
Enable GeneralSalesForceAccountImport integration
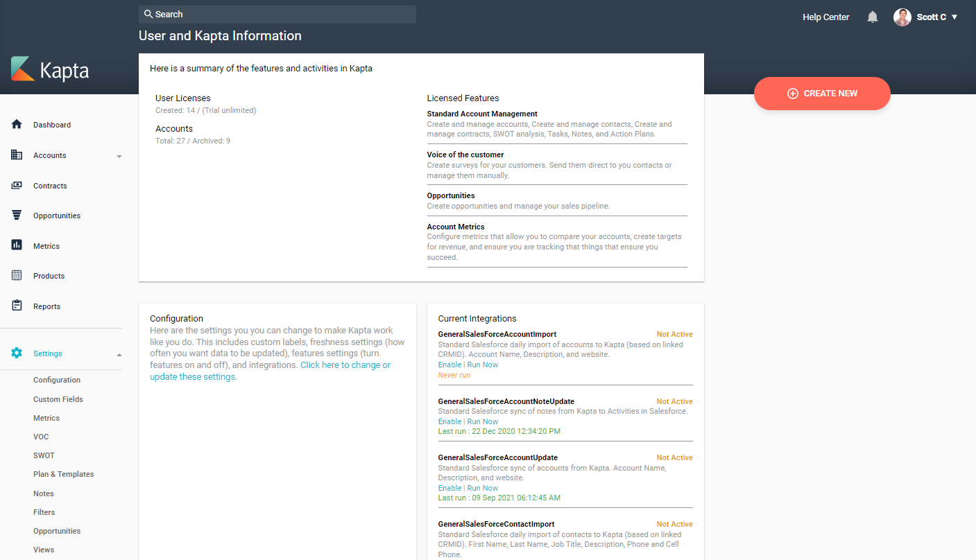[450, 365]
